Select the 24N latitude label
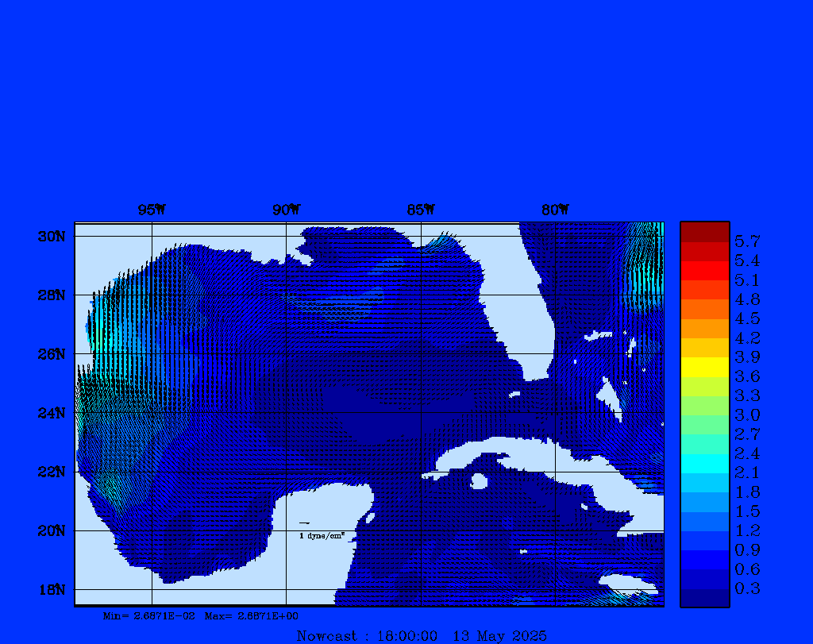The image size is (813, 644). tap(51, 413)
